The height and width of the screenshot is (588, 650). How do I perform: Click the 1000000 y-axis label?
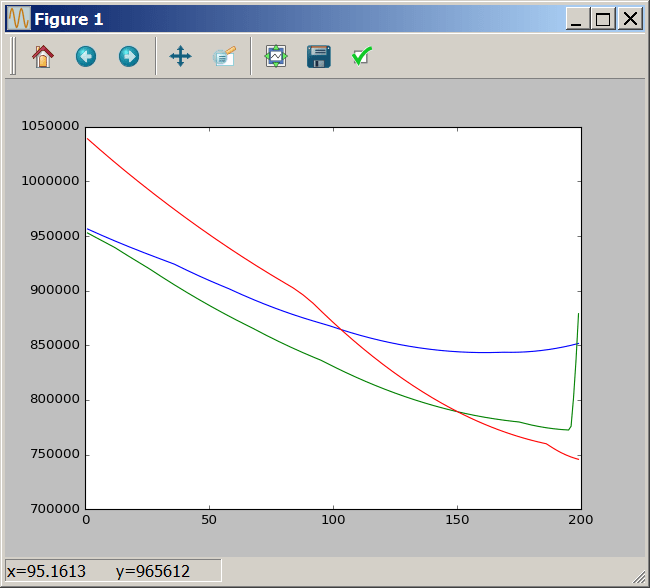tap(50, 181)
